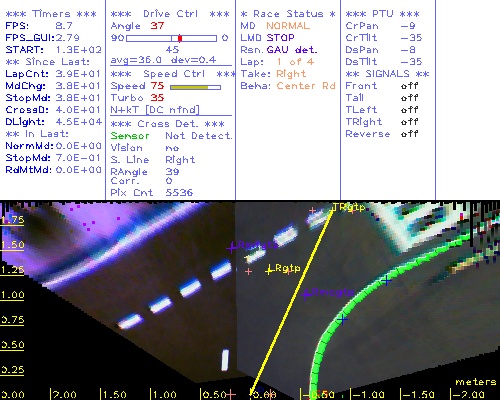Click the Sensor label in Cross Det.
Viewport: 500px width, 400px height.
[x=130, y=136]
